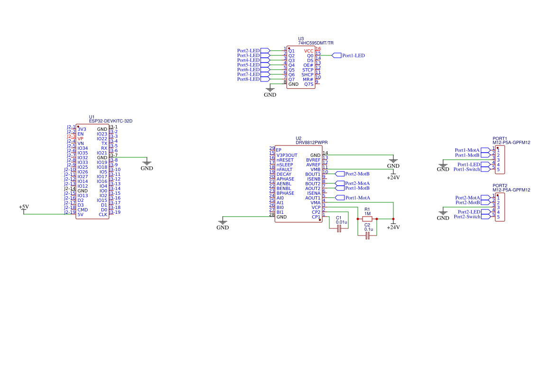Select the R1 resistor symbol
This screenshot has width=554, height=392.
pos(367,219)
